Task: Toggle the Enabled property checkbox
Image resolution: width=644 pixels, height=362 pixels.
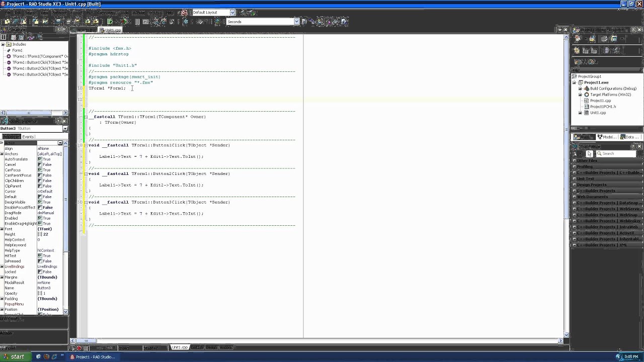Action: [x=40, y=218]
